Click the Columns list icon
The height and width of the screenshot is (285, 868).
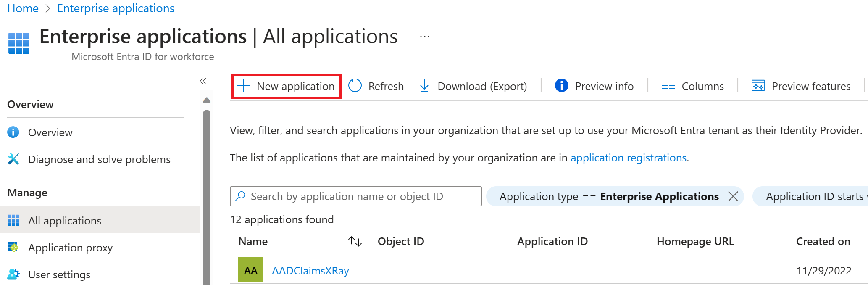point(668,86)
